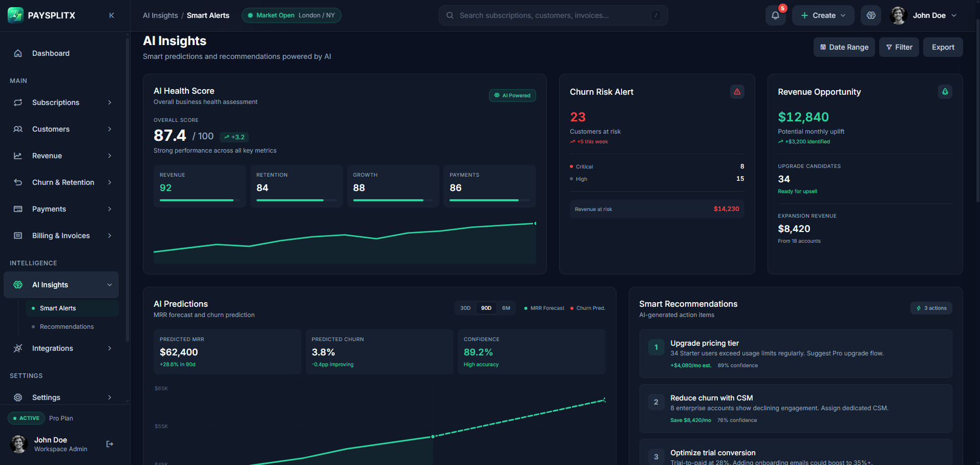Click the search magnifier icon
This screenshot has height=465, width=980.
click(450, 15)
